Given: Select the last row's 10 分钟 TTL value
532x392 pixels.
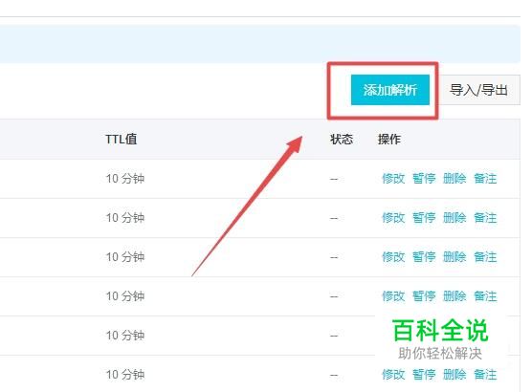Looking at the screenshot, I should tap(125, 375).
